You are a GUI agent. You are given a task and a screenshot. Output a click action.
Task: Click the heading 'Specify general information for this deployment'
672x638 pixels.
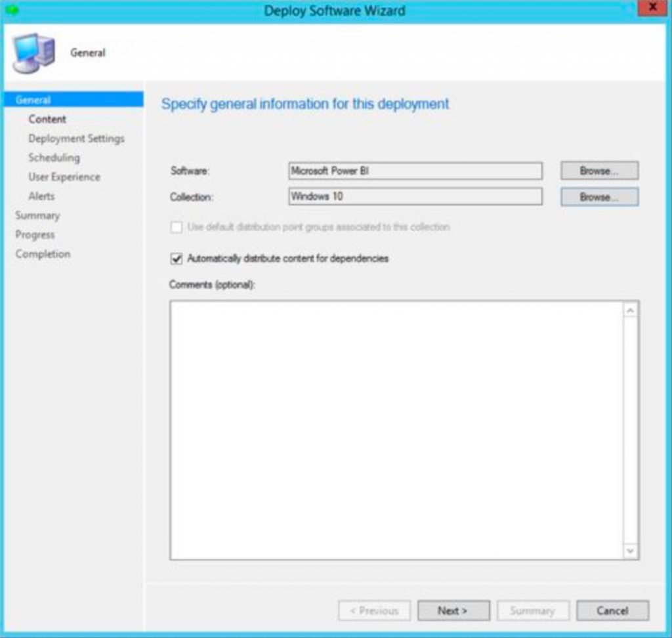pos(305,104)
